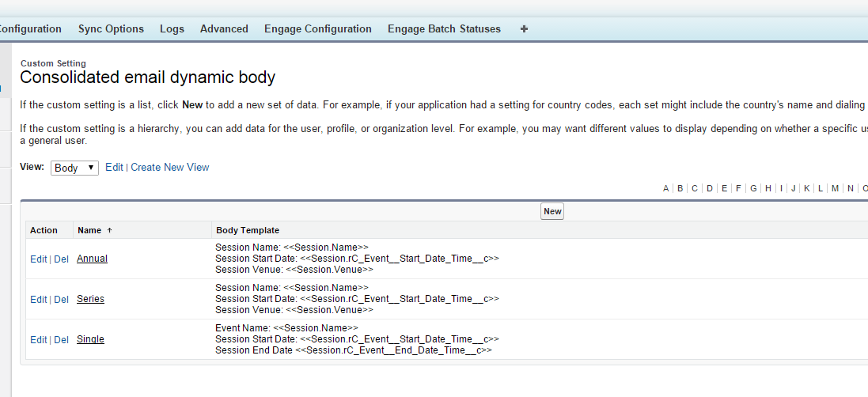Open the Engage Batch Statuses tab
868x397 pixels.
click(444, 29)
